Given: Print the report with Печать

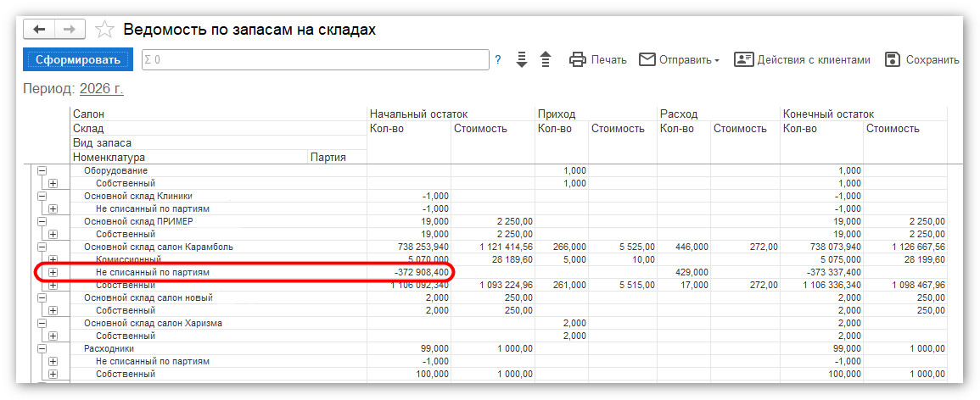Looking at the screenshot, I should (597, 60).
